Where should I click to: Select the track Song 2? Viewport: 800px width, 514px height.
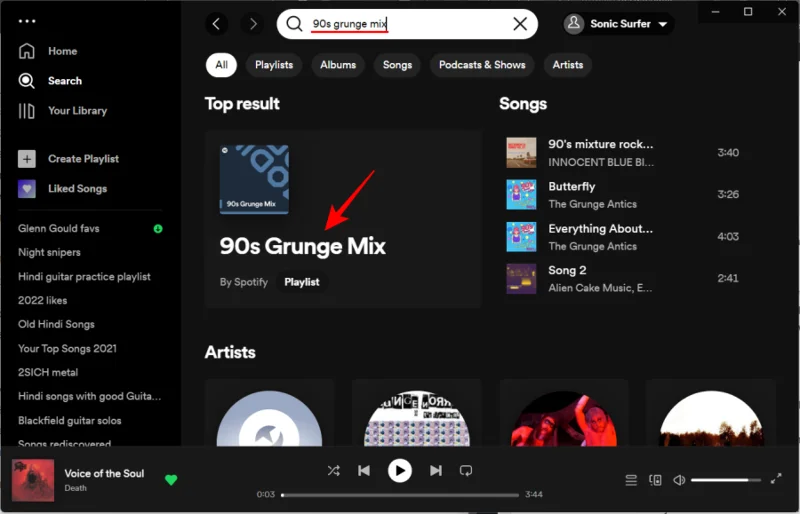click(567, 271)
